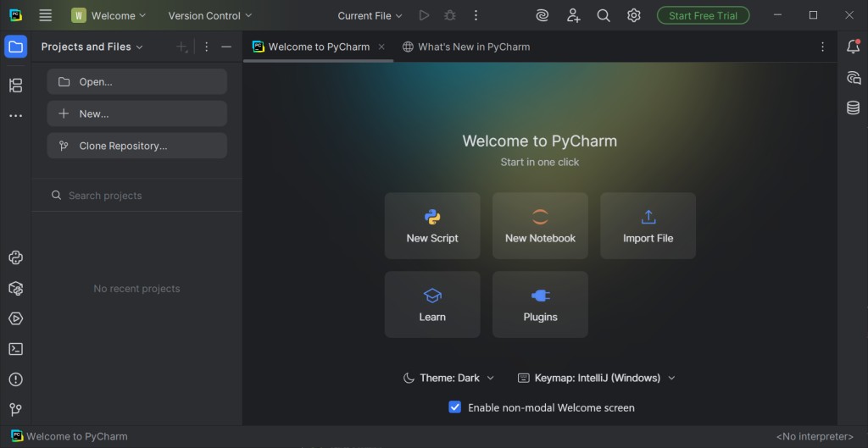The image size is (868, 448).
Task: Uncheck Enable non-modal Welcome screen
Action: [455, 407]
